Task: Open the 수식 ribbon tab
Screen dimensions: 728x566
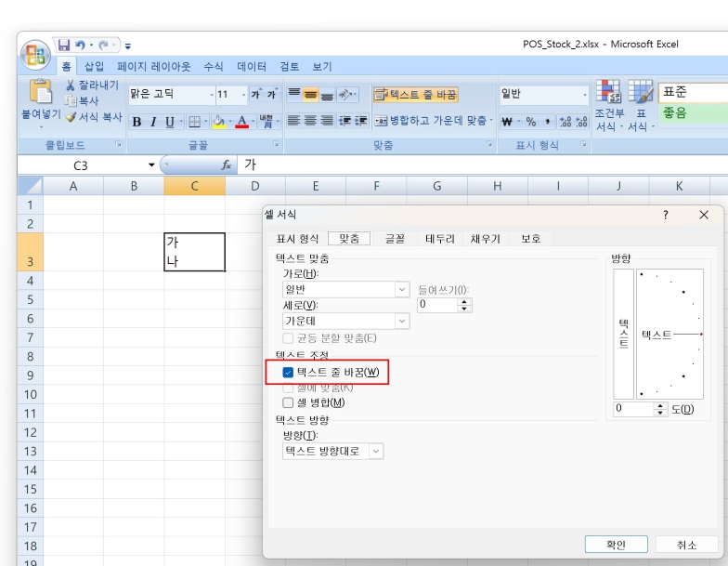Action: (x=214, y=67)
